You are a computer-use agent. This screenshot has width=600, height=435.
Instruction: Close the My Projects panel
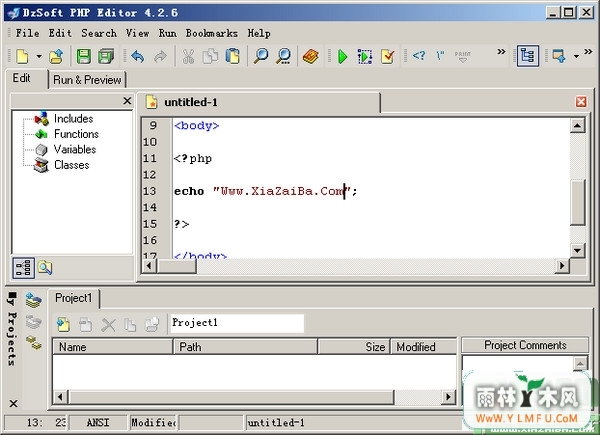(x=13, y=403)
